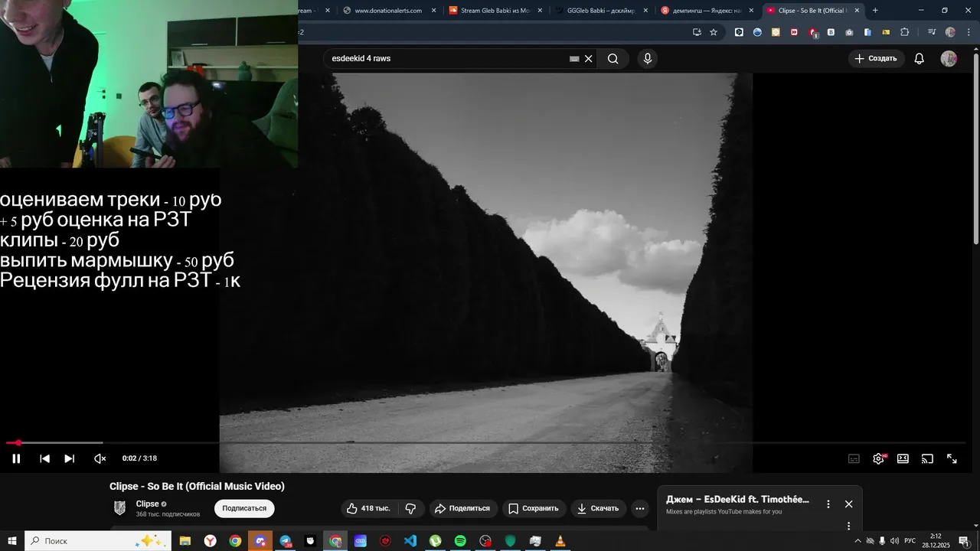Open the Джем – EsDeeKid mix title

coord(737,499)
